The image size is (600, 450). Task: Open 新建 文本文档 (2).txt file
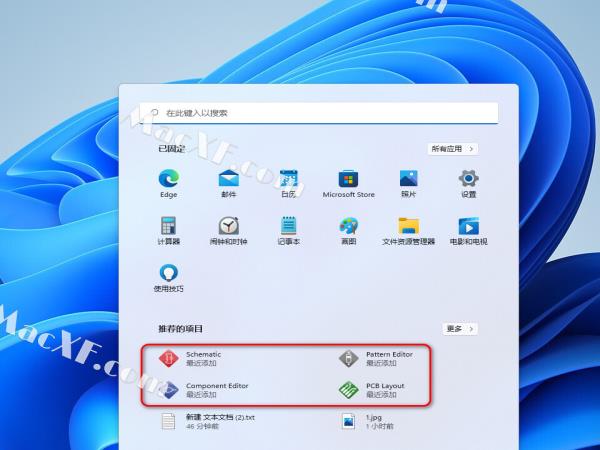(x=208, y=421)
